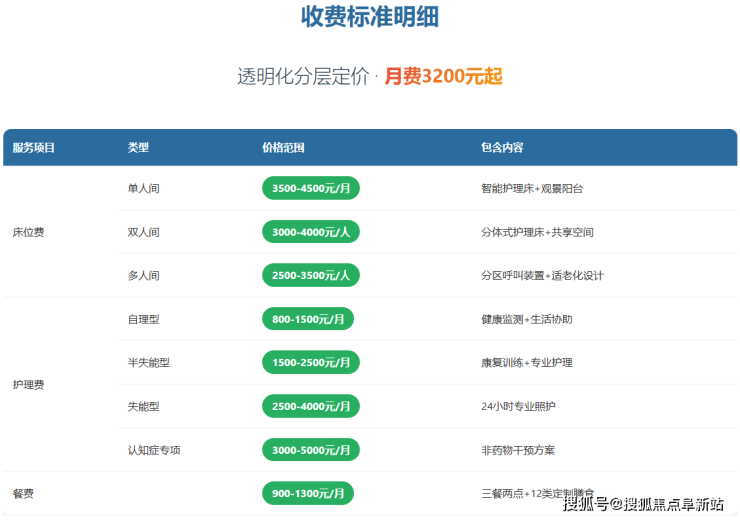Viewport: 740px width, 520px height.
Task: Click the orange 月费3200元起 text
Action: point(443,76)
